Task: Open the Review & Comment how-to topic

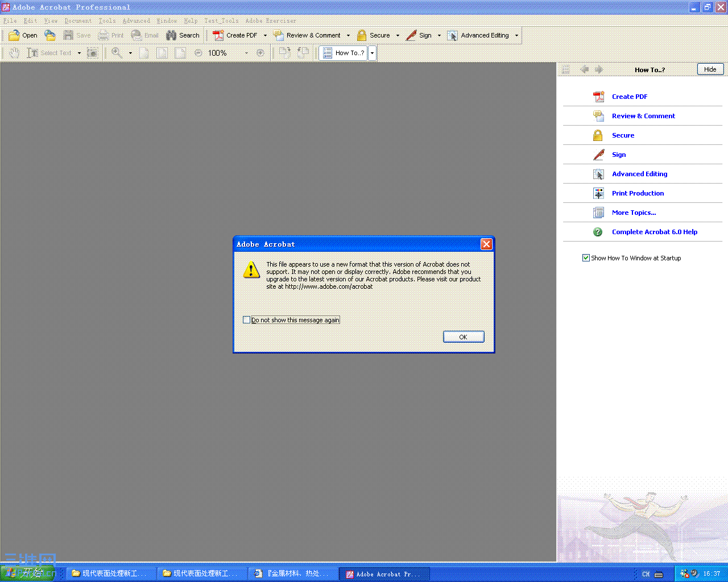Action: coord(643,116)
